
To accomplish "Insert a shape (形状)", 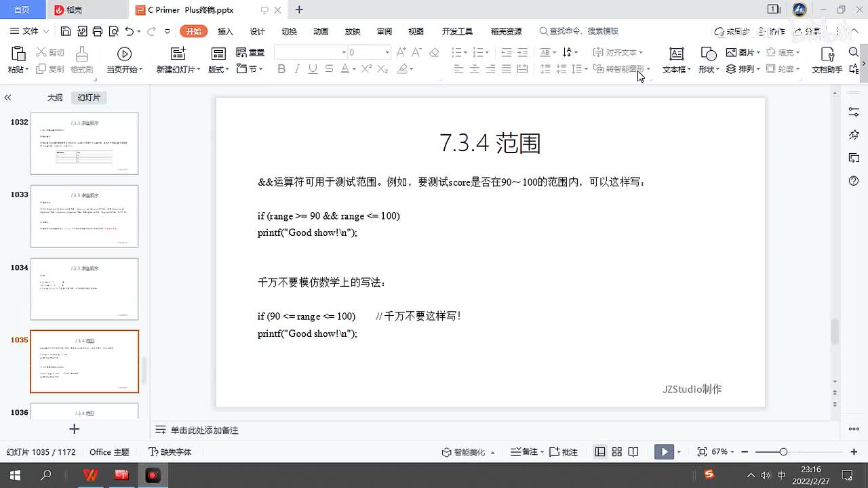I will tap(709, 60).
